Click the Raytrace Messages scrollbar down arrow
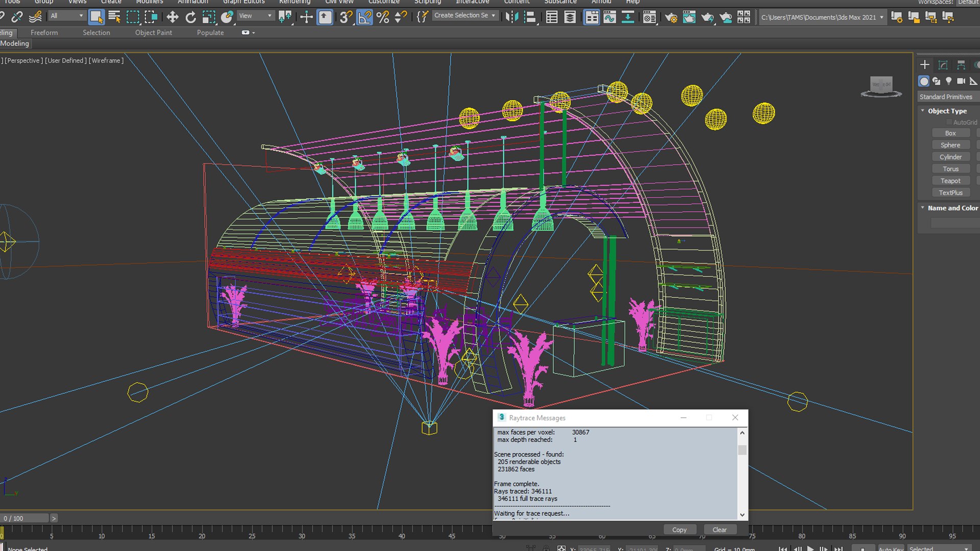The height and width of the screenshot is (551, 980). click(x=742, y=515)
